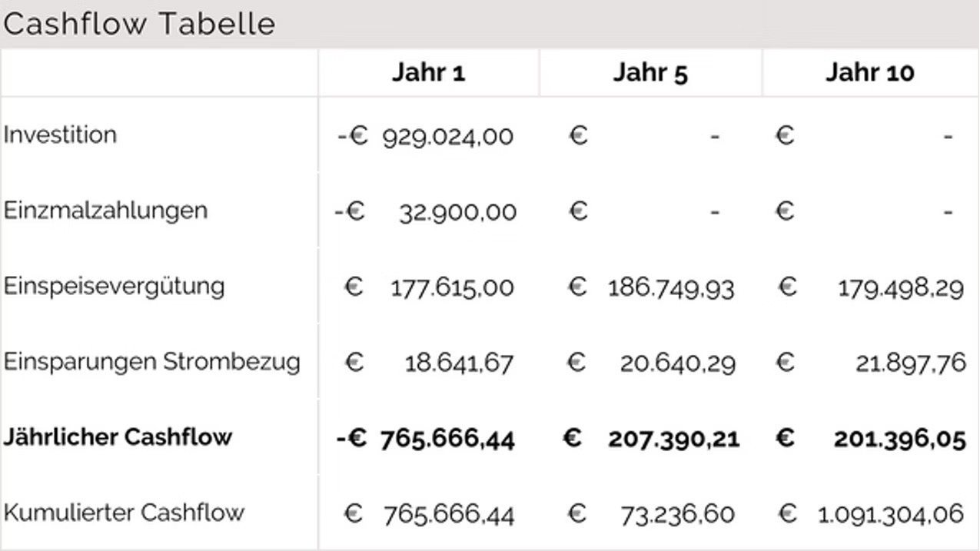The width and height of the screenshot is (980, 551).
Task: Click the Einsparungen Strombezug row label
Action: [151, 361]
